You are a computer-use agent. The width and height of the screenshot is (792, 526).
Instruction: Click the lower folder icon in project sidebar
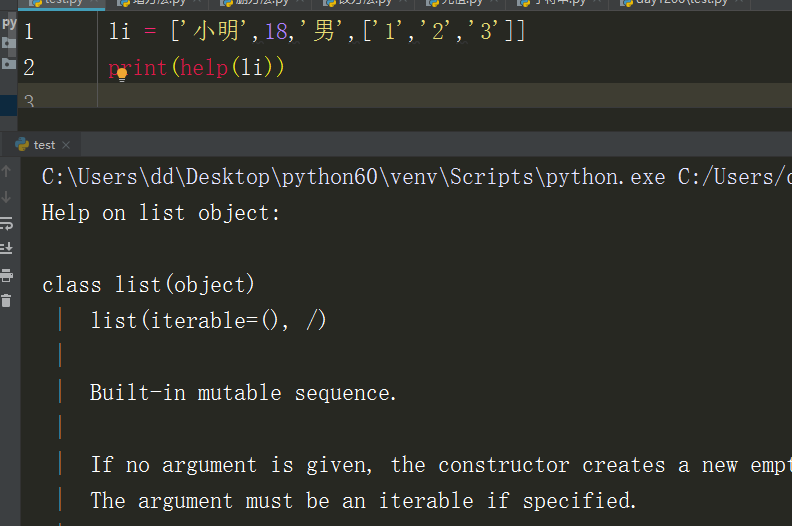9,64
